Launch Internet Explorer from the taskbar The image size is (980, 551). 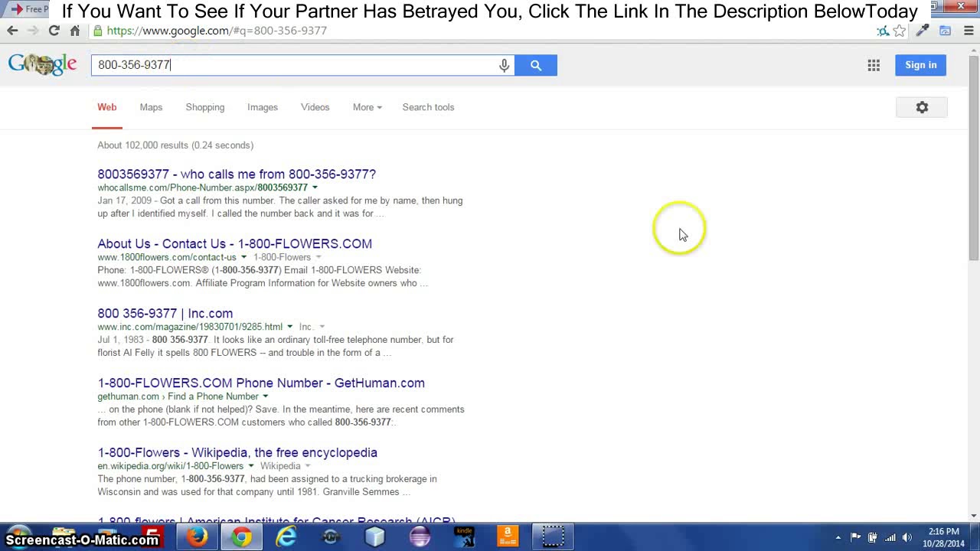286,537
